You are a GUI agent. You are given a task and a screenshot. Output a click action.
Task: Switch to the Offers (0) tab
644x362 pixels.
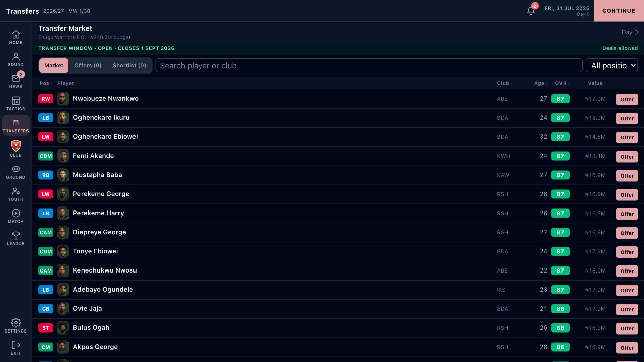click(x=88, y=65)
